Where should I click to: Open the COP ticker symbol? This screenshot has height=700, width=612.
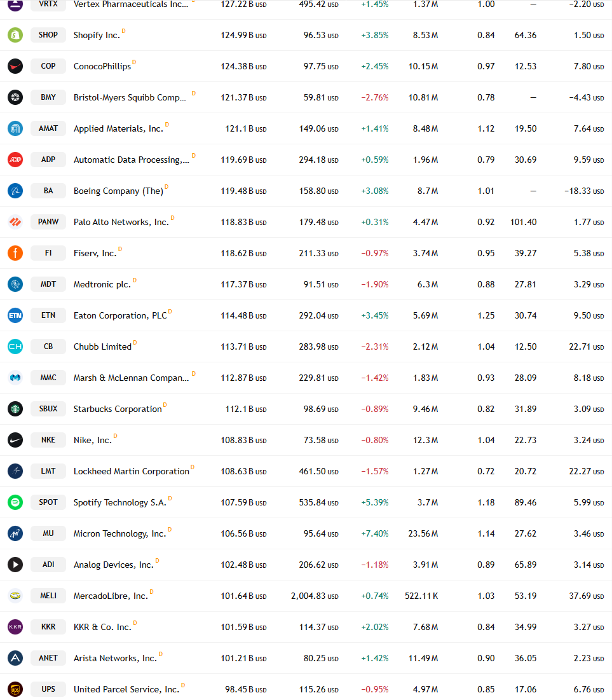pyautogui.click(x=48, y=66)
